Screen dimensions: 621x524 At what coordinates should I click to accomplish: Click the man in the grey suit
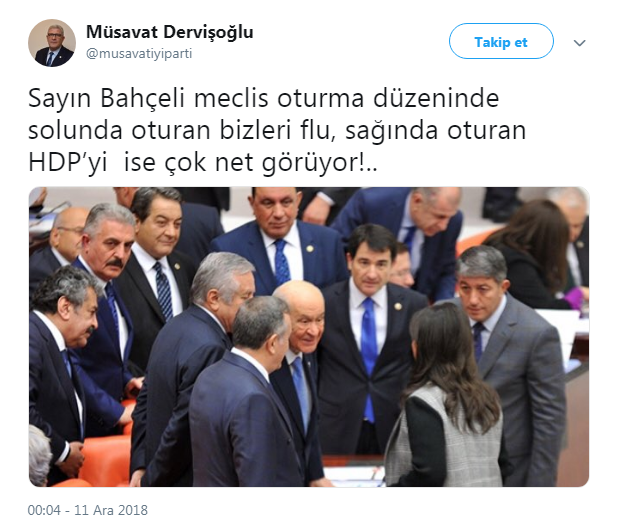pyautogui.click(x=511, y=356)
